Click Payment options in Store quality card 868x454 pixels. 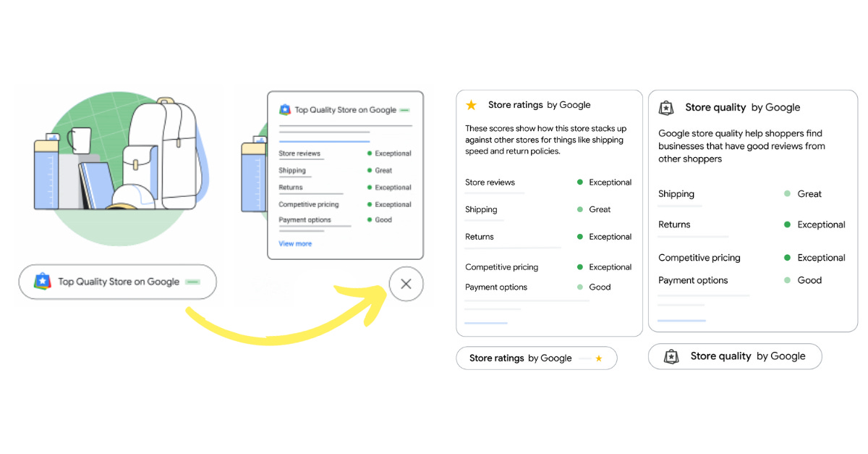[x=693, y=280]
